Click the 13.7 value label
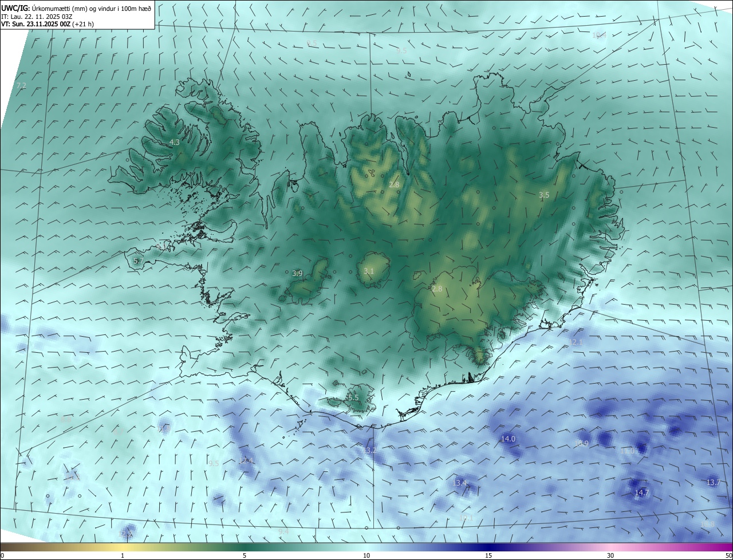Viewport: 733px width, 560px height. point(713,483)
